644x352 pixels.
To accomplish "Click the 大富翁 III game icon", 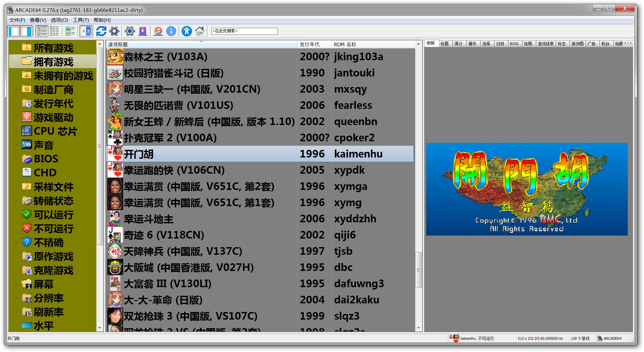I will tap(115, 284).
